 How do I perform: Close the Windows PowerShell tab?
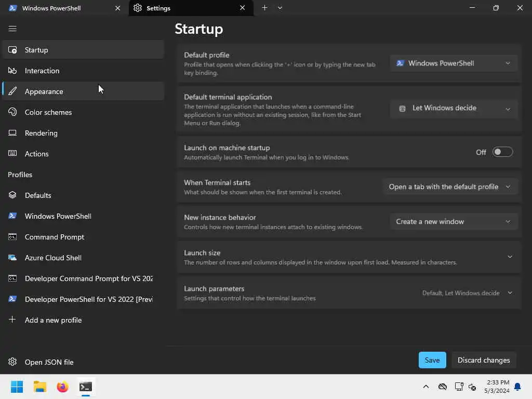(x=118, y=8)
